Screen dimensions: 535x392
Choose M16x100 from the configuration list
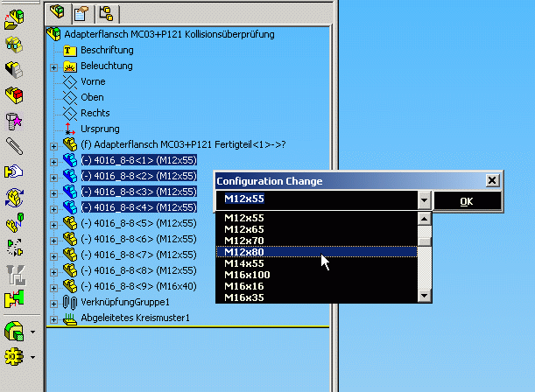317,275
